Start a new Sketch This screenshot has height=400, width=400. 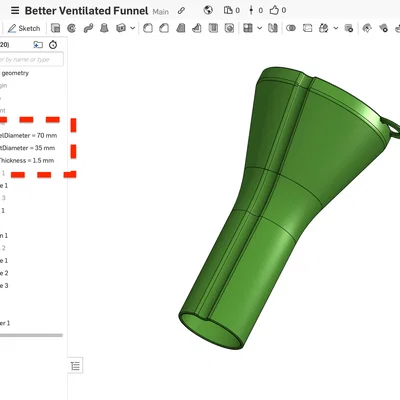click(24, 28)
